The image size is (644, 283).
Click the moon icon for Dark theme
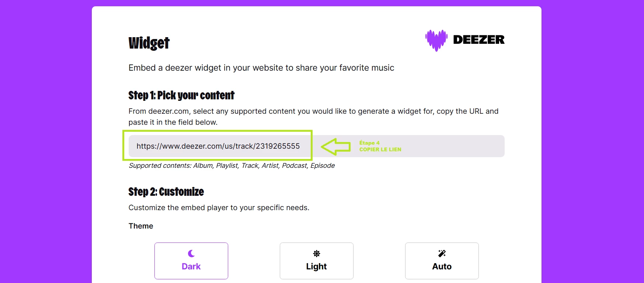click(x=191, y=253)
